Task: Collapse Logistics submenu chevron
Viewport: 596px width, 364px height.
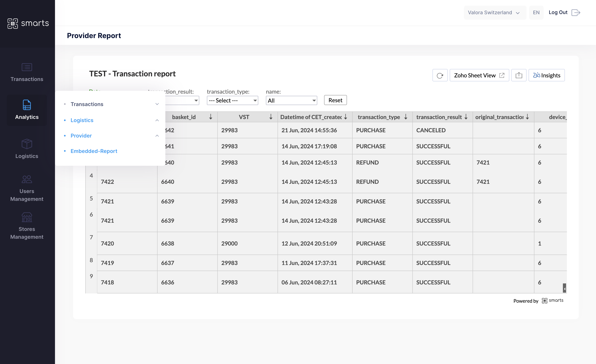Action: [157, 120]
